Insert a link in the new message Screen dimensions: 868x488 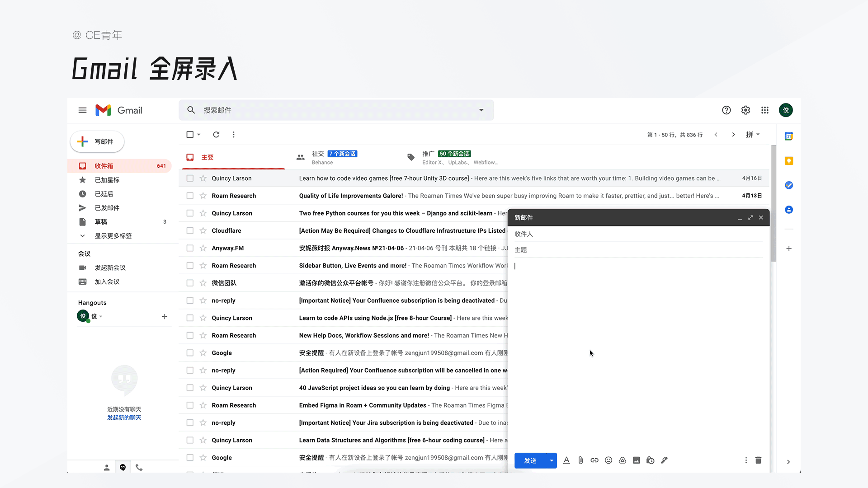click(594, 460)
